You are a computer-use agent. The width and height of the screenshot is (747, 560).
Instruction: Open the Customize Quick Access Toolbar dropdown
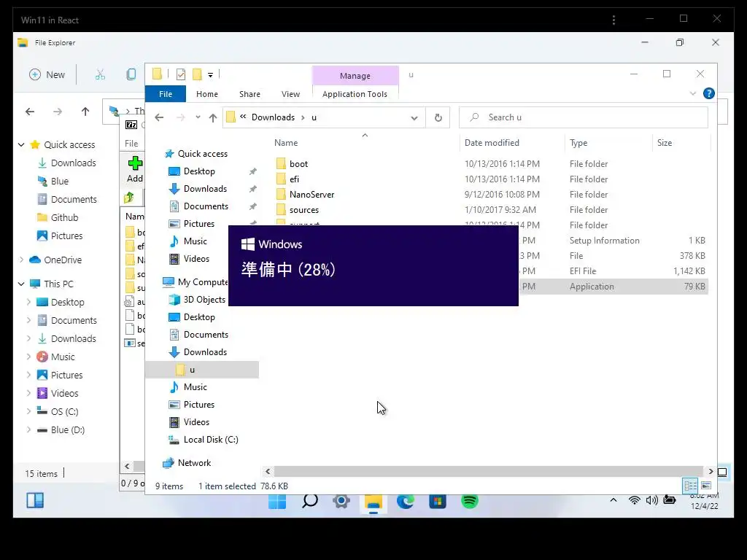tap(210, 75)
